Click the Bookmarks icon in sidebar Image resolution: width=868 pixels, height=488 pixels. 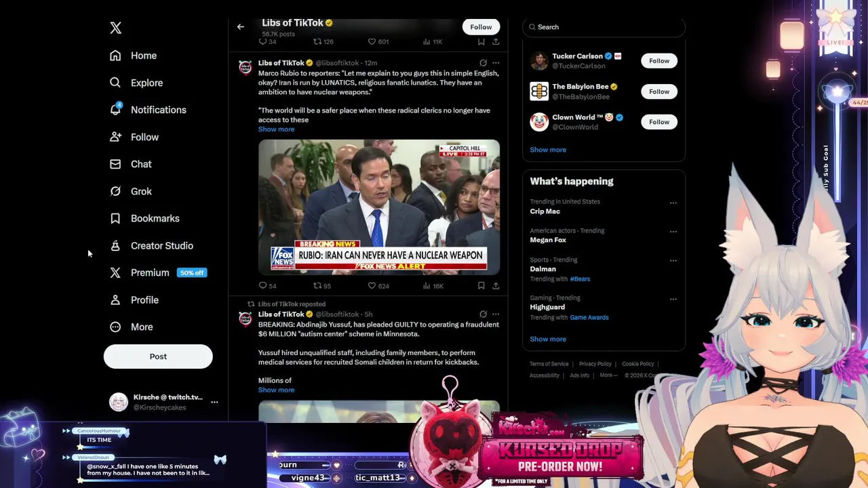pos(115,218)
